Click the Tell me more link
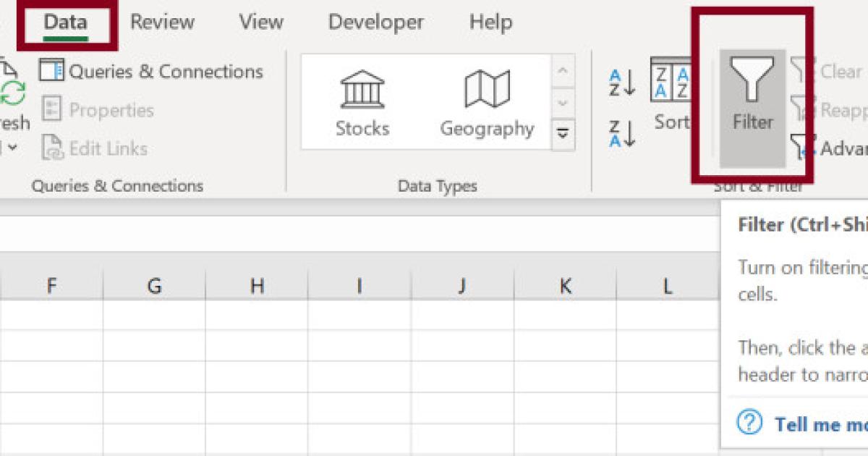Image resolution: width=868 pixels, height=456 pixels. [x=817, y=425]
